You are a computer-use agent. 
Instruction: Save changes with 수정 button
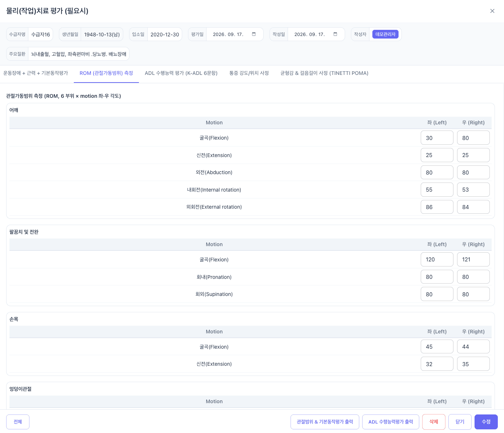tap(486, 422)
